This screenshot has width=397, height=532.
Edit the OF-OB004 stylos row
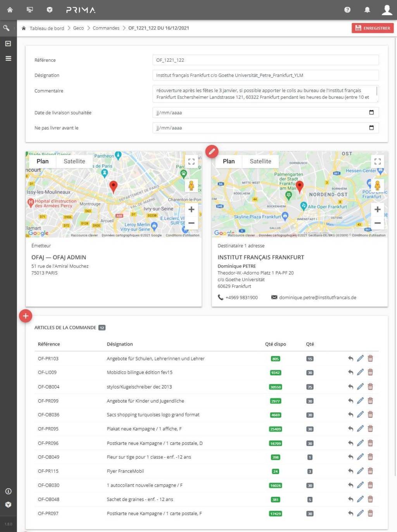tap(360, 387)
